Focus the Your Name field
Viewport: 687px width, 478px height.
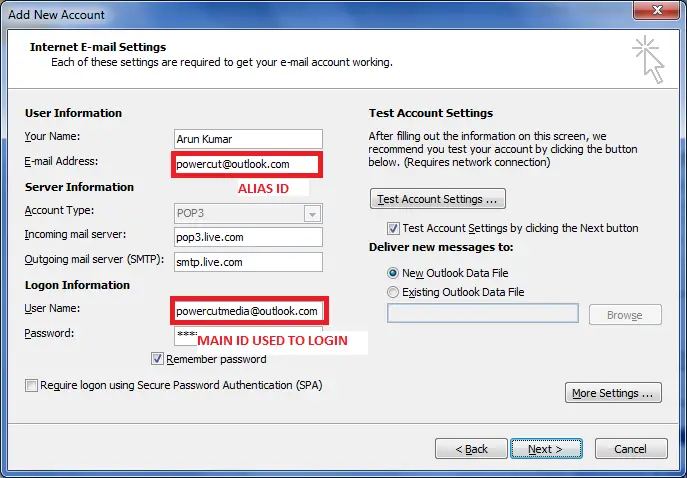[x=248, y=139]
